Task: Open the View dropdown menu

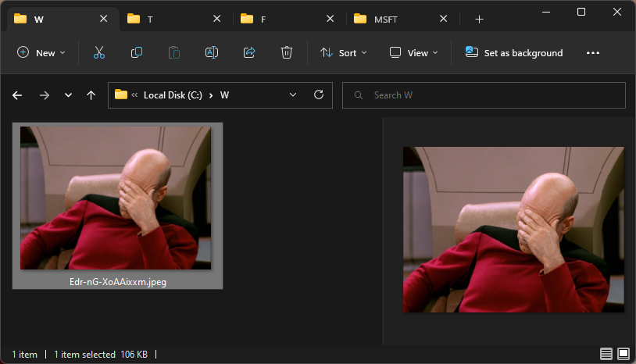Action: (x=413, y=52)
